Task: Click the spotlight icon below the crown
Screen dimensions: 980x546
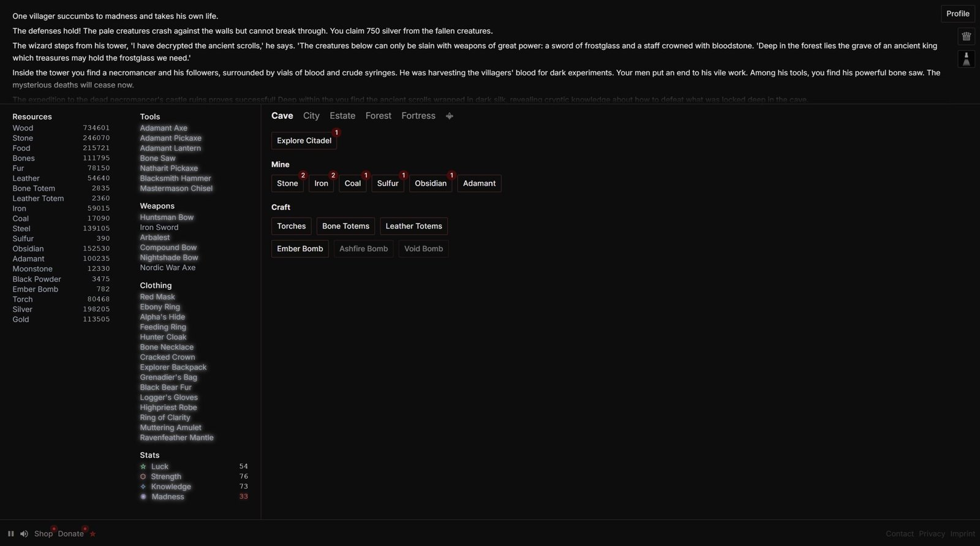Action: pyautogui.click(x=966, y=59)
